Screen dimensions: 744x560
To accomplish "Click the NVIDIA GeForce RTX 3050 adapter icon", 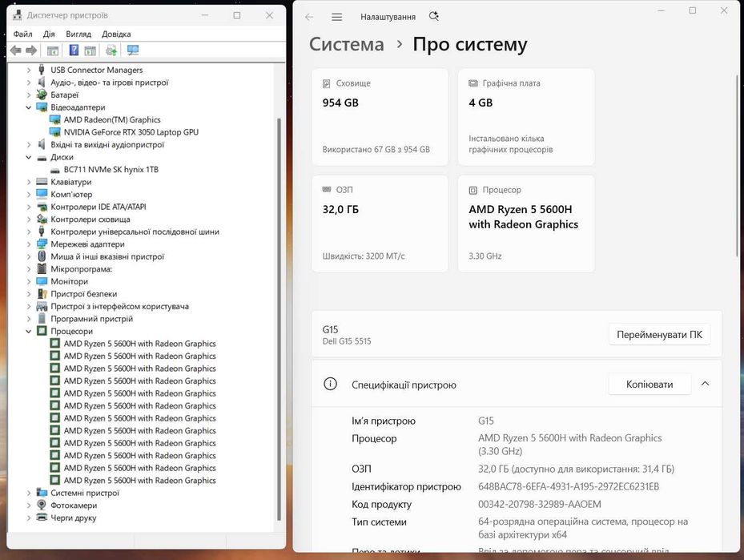I will tap(55, 132).
